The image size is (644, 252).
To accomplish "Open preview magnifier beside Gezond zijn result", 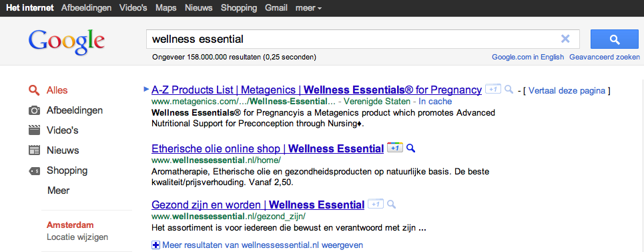I will tap(392, 204).
